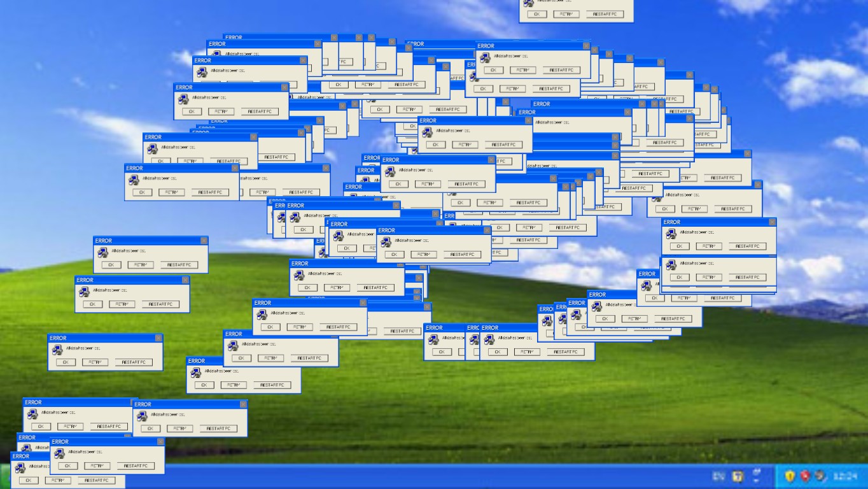This screenshot has height=489, width=868.
Task: Click the yellow square icon beside EN
Action: [738, 476]
